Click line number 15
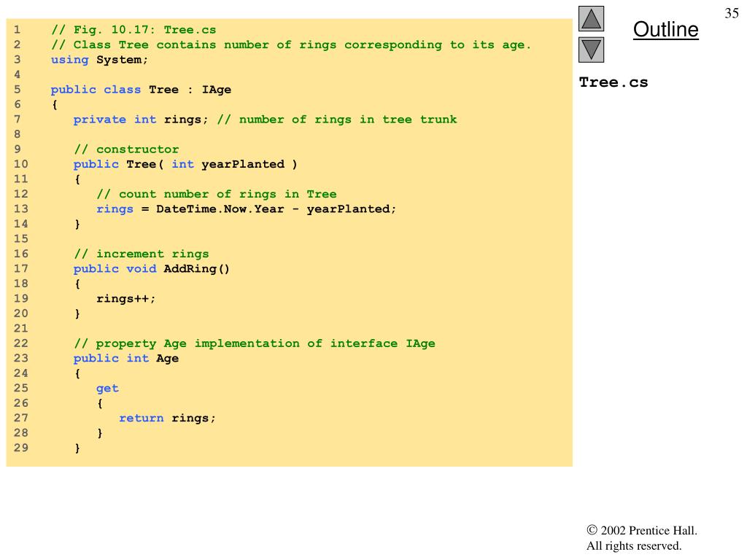The image size is (747, 560). (20, 238)
